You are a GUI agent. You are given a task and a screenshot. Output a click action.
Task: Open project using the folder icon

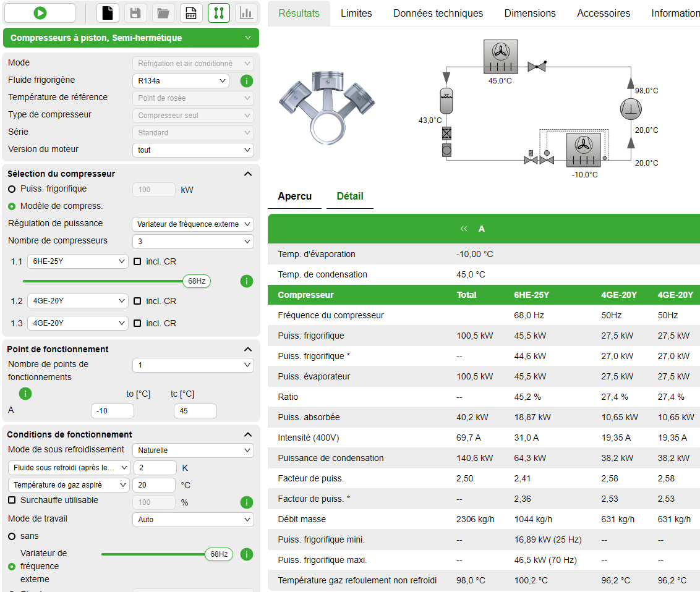[163, 13]
